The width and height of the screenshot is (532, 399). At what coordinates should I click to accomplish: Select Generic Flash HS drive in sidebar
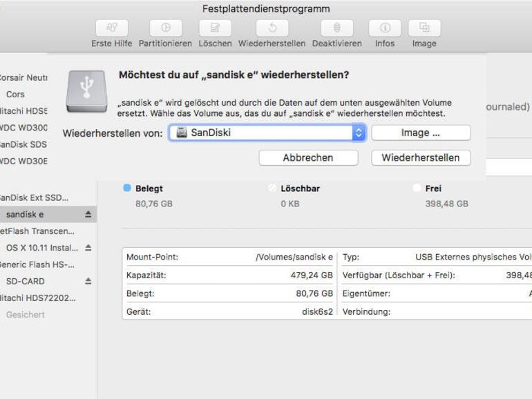37,264
